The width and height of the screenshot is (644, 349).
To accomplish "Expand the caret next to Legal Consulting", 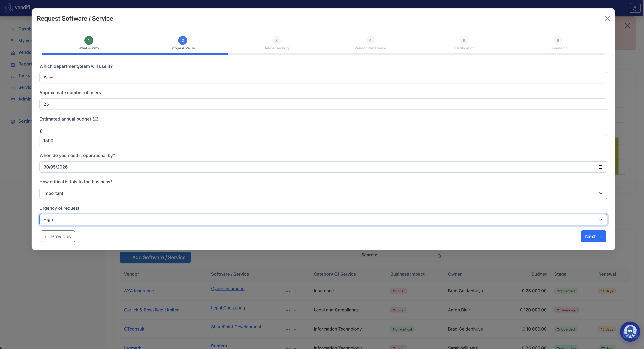I will click(295, 310).
